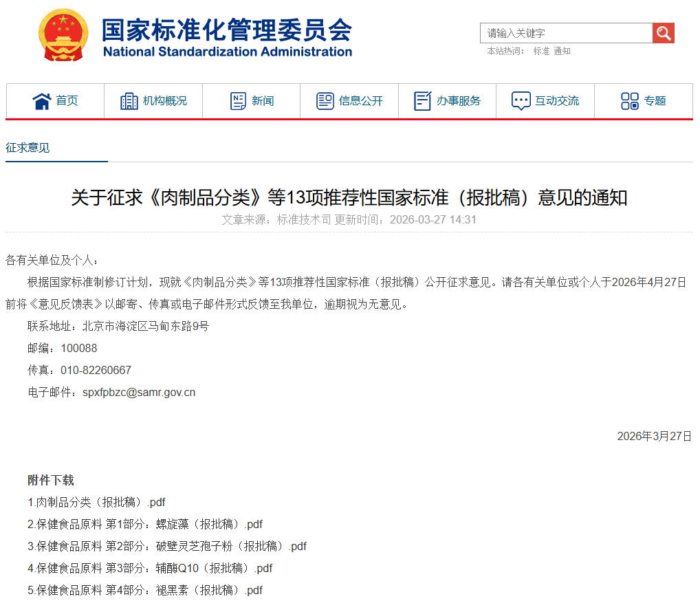Download the 破壁灵芝孢子粉 PDF attachment
The image size is (700, 601).
point(167,546)
